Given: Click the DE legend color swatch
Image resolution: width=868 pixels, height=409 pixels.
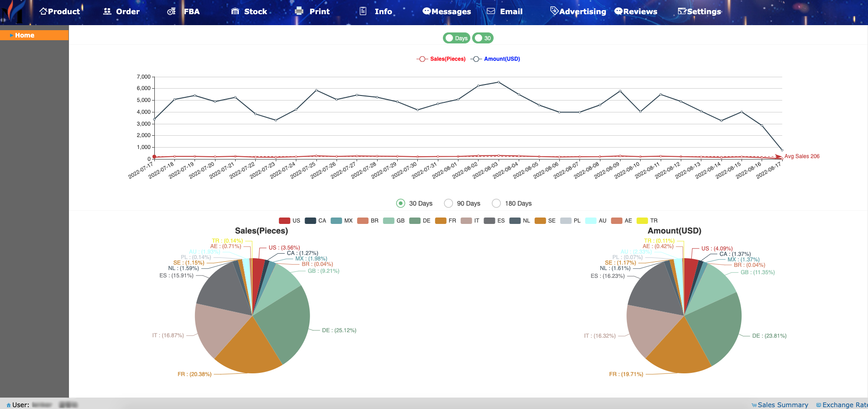Looking at the screenshot, I should tap(415, 221).
